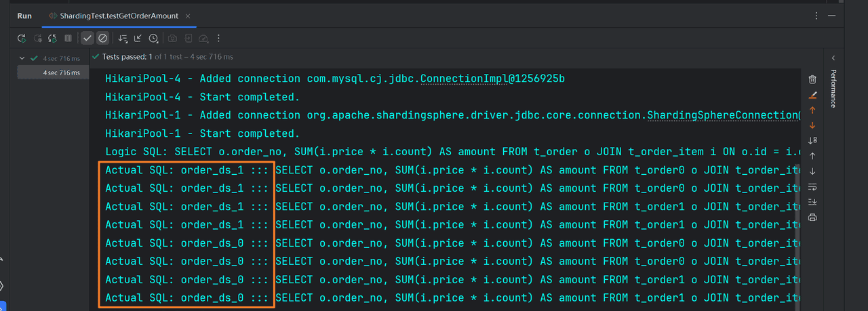
Task: Toggle soft-wrap in console output
Action: click(812, 186)
